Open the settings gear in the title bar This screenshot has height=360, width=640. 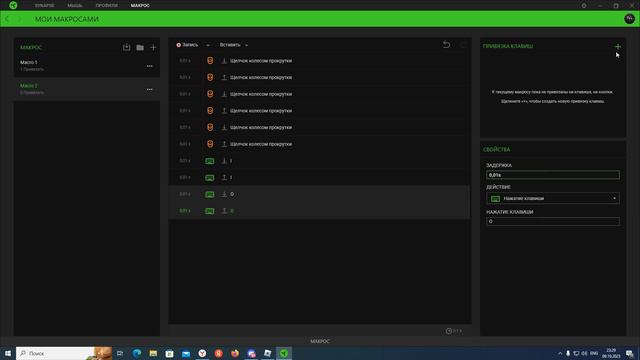click(x=584, y=6)
